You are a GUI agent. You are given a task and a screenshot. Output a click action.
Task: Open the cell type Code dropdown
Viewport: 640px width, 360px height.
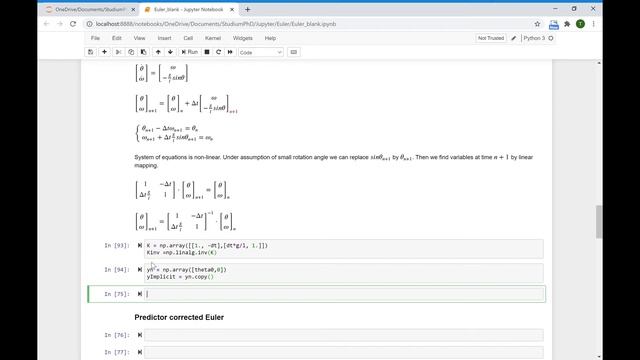[x=260, y=52]
